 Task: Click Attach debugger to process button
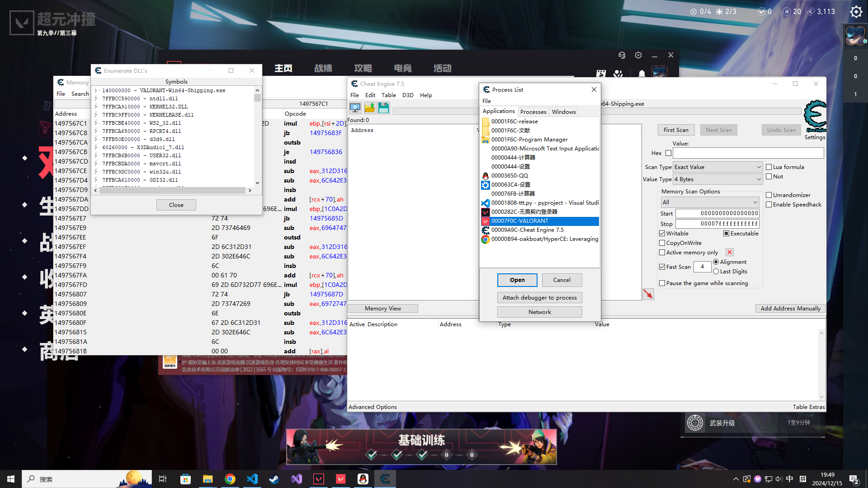[539, 298]
